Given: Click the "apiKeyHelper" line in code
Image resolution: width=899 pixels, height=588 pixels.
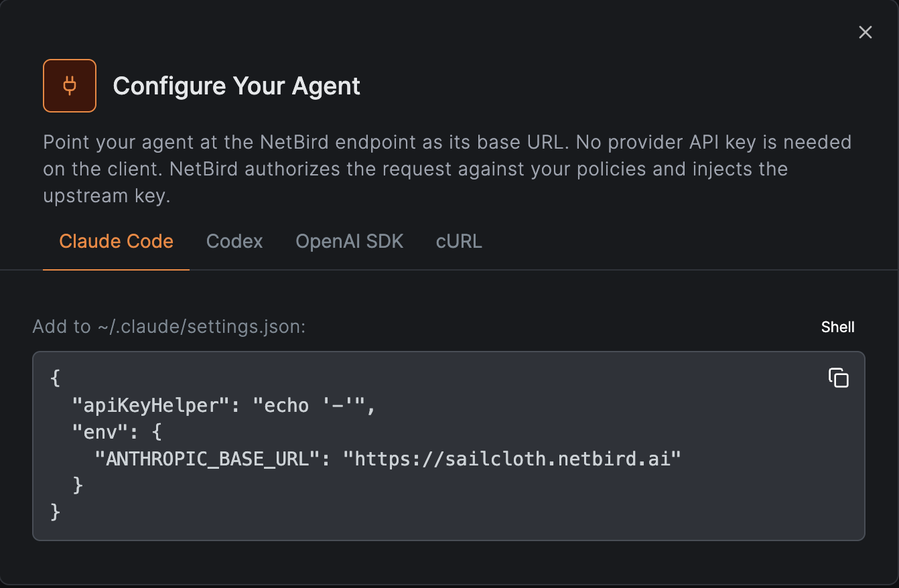Looking at the screenshot, I should pos(224,405).
